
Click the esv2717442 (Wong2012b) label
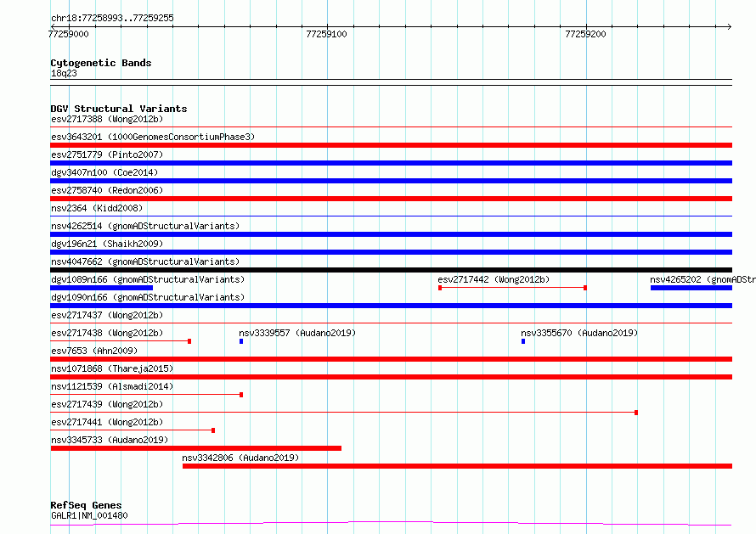click(494, 279)
